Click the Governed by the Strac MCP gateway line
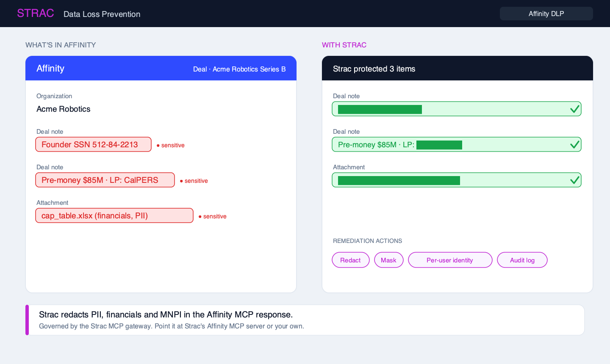This screenshot has height=364, width=610. pos(172,326)
